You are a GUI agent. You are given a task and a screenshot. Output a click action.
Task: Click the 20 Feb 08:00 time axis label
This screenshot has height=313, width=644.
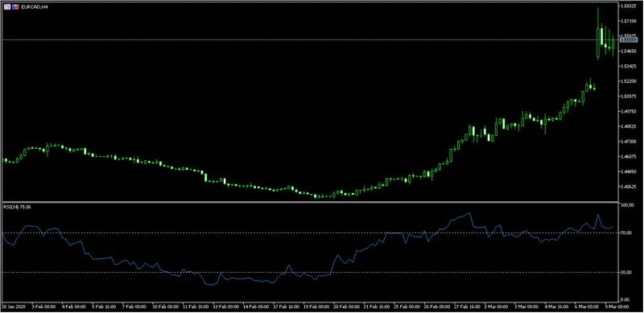(346, 307)
